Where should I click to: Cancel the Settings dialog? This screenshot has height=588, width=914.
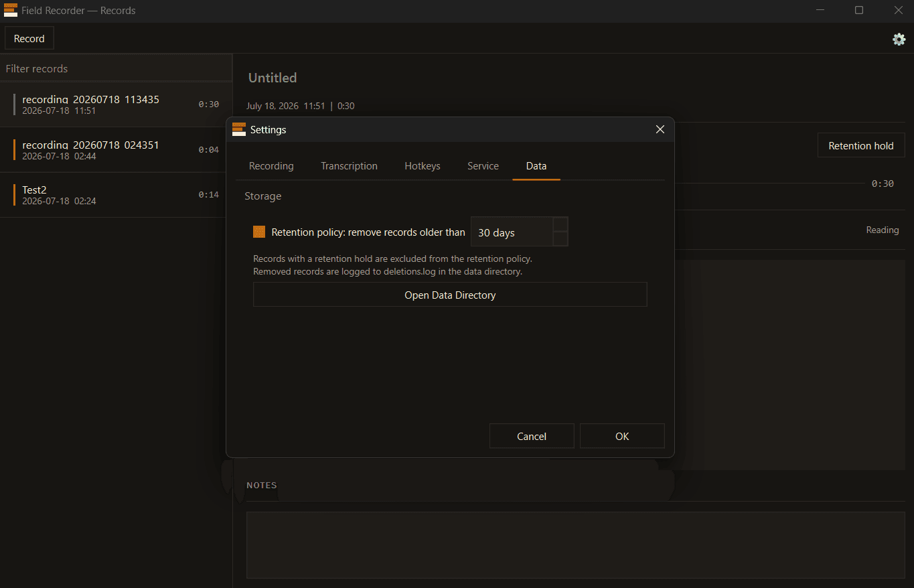(x=532, y=436)
